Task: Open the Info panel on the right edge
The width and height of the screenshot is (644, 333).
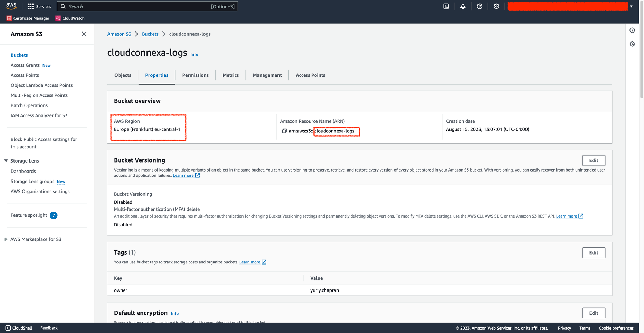Action: coord(632,30)
